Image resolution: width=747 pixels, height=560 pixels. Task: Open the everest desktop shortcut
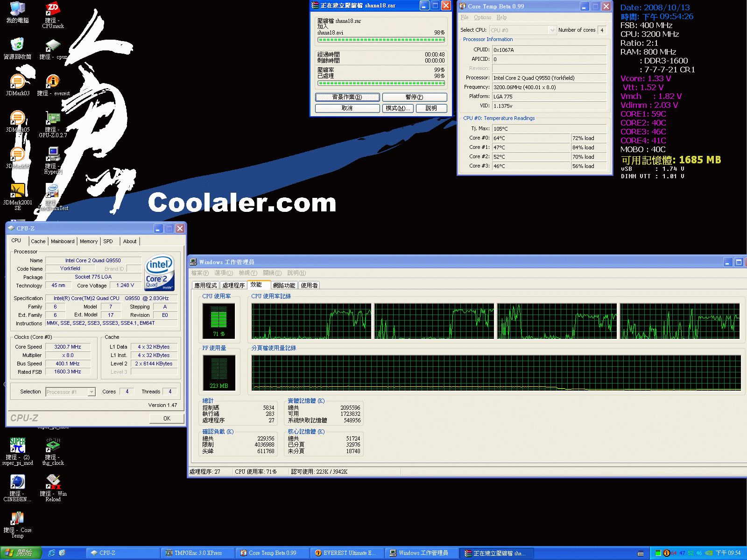(53, 85)
